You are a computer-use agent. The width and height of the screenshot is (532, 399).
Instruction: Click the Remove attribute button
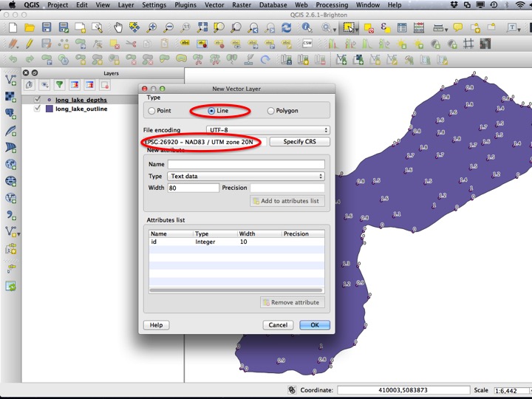(x=292, y=302)
